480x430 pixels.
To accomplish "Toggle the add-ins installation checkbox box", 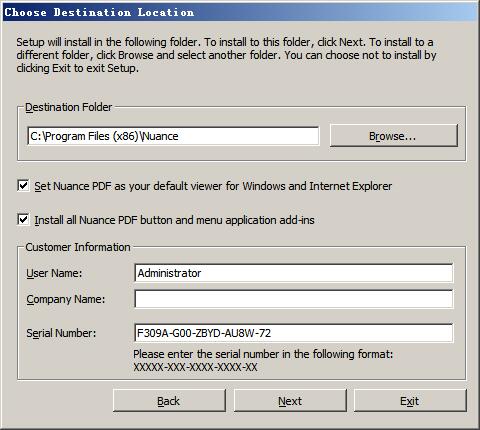I will [23, 220].
